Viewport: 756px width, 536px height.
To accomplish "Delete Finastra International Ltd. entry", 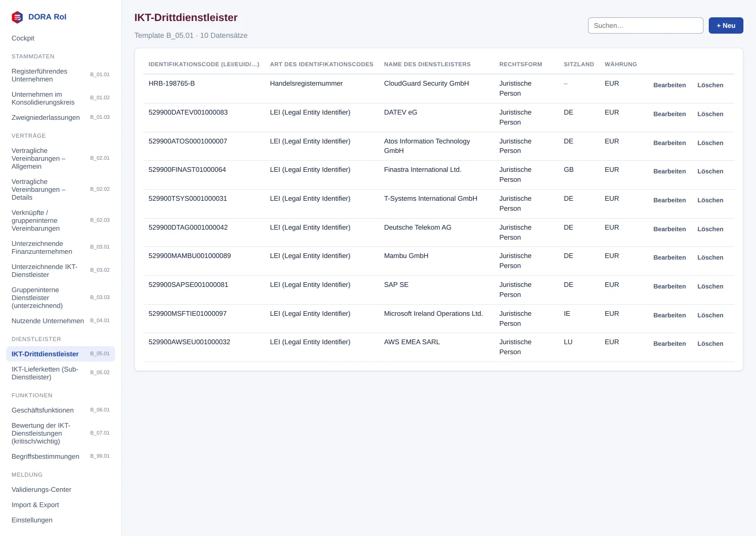I will pyautogui.click(x=710, y=171).
